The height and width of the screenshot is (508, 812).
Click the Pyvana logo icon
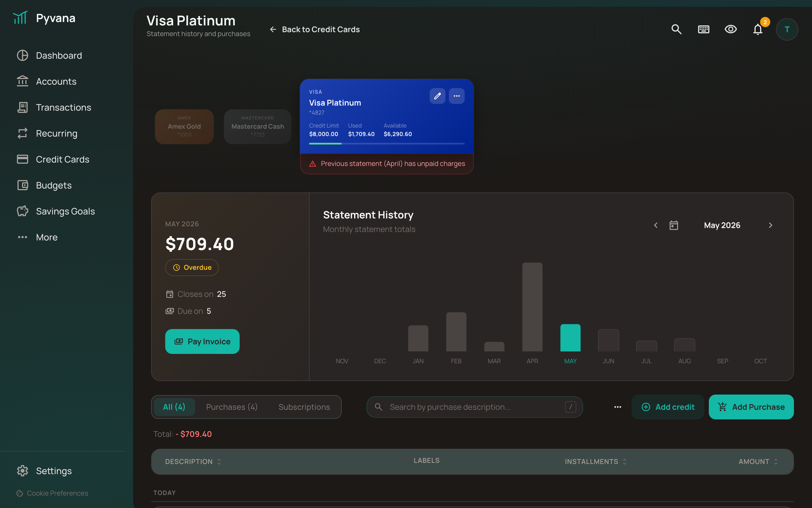(x=20, y=18)
